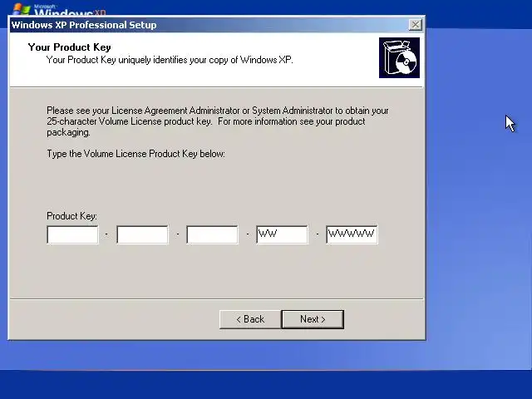Click the product key field containing WW
The width and height of the screenshot is (532, 399).
[283, 234]
